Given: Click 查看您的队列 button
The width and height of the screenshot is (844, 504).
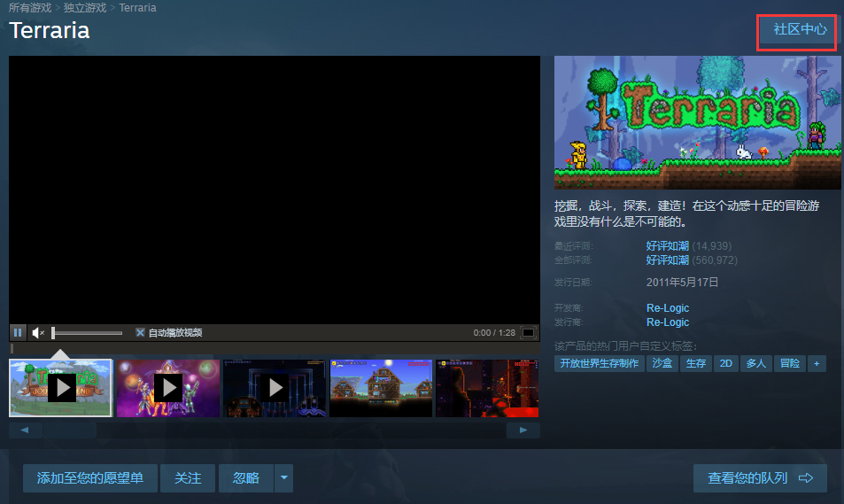Looking at the screenshot, I should click(x=760, y=478).
